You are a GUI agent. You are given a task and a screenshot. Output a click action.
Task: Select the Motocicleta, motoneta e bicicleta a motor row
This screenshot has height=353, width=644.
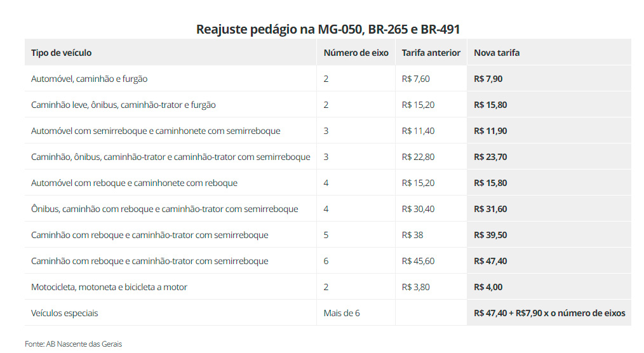328,287
